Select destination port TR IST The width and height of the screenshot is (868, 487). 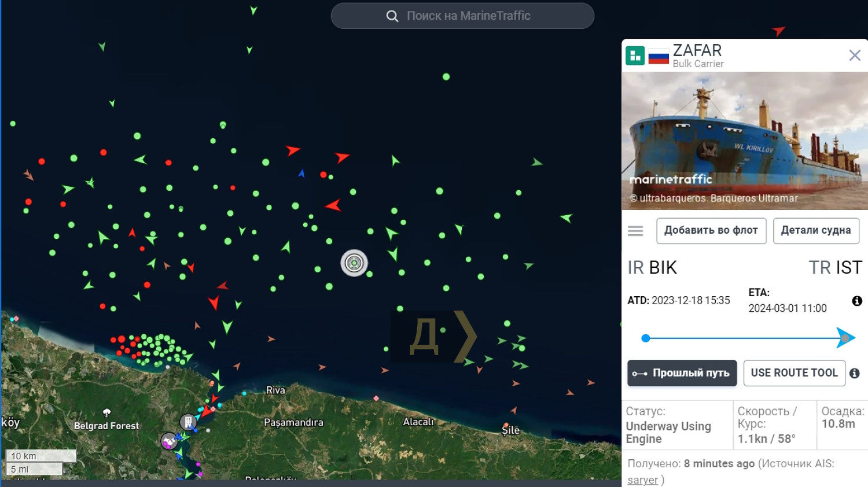tap(835, 268)
